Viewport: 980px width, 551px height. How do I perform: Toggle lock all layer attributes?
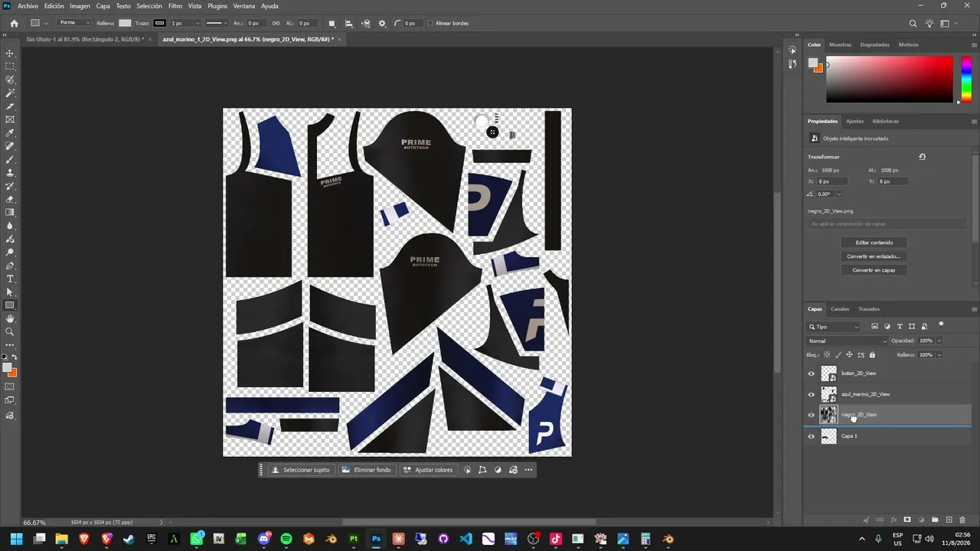(x=872, y=355)
